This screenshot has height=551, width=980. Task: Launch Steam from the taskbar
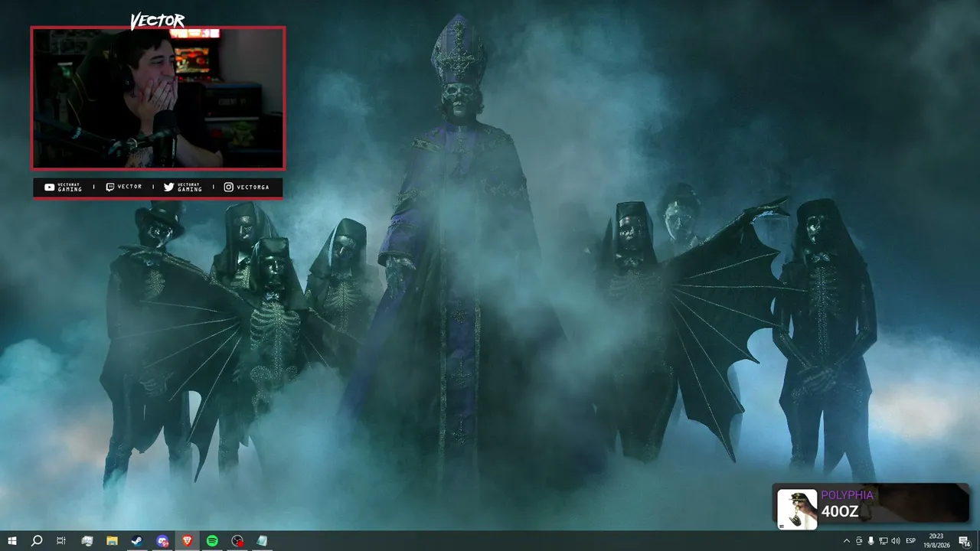[137, 541]
